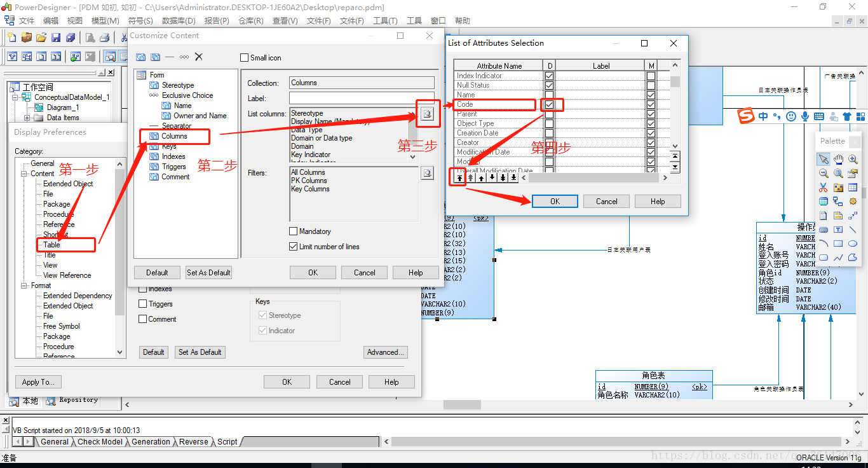Viewport: 868px width, 468px height.
Task: Select the Zoom In tool in Palette
Action: pyautogui.click(x=853, y=159)
